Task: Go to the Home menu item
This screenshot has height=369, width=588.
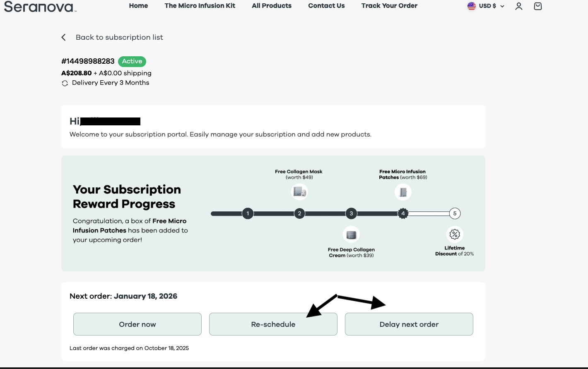Action: (x=138, y=6)
